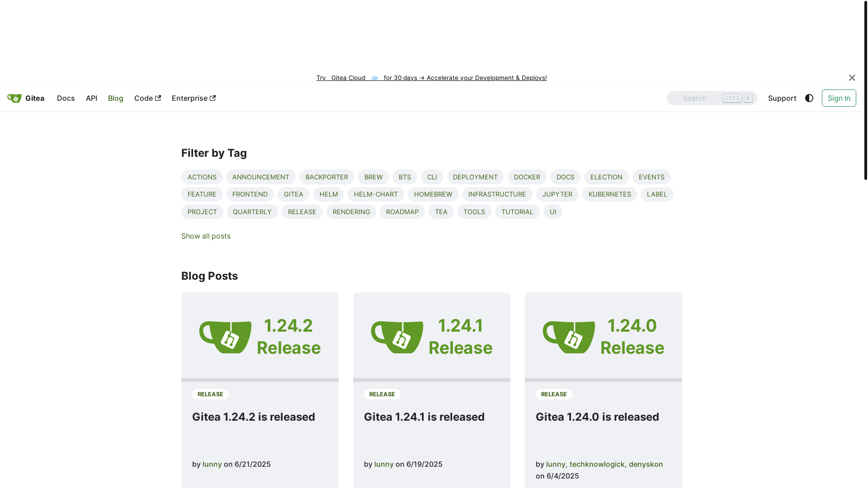868x488 pixels.
Task: Select the RENDERING tag
Action: click(351, 212)
